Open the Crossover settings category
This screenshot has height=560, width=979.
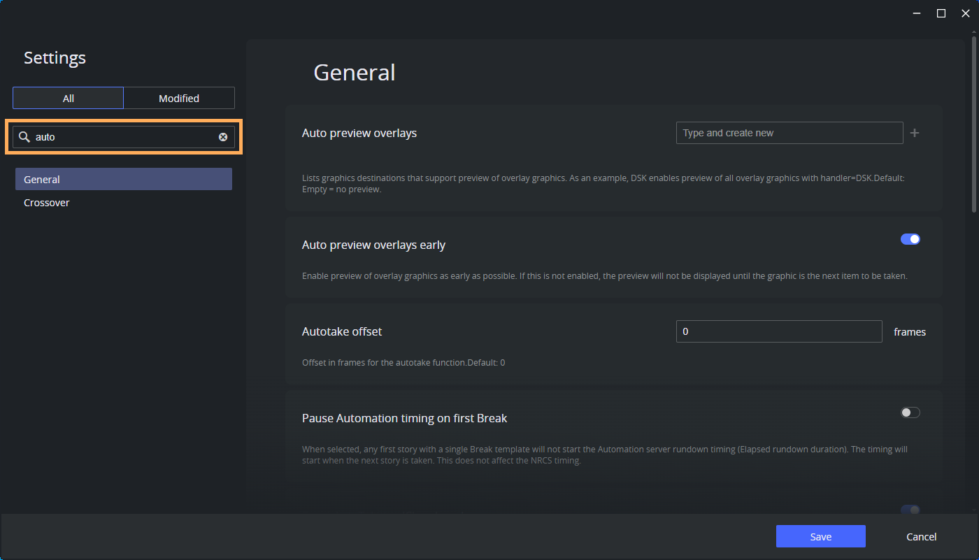coord(47,203)
